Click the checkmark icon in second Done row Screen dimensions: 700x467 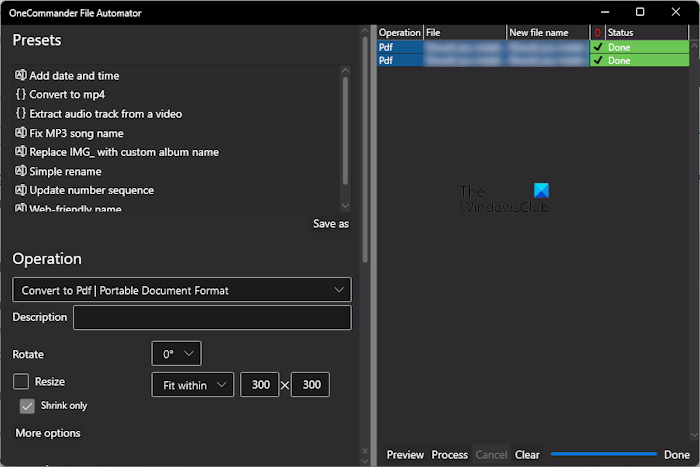click(x=598, y=60)
